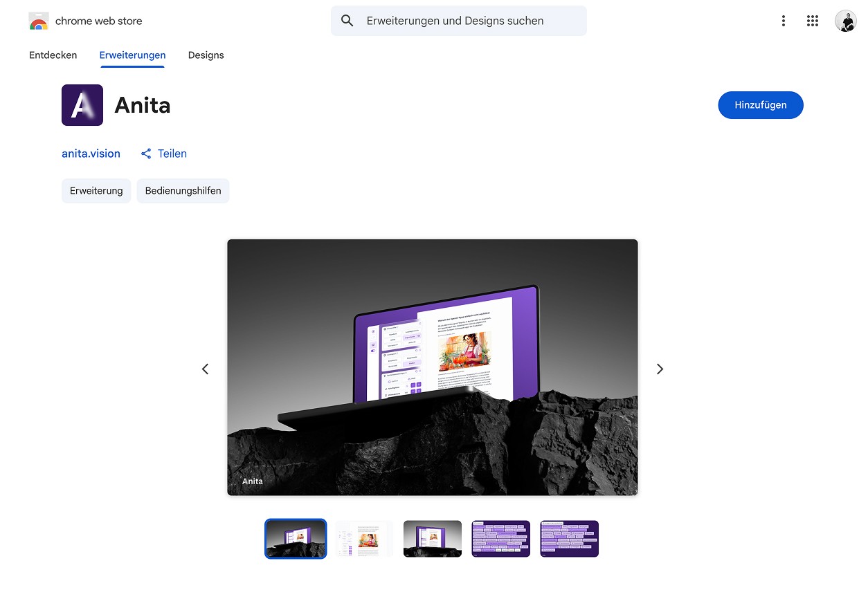Screen dimensions: 868x590
Task: Click the chrome web store title text
Action: pos(99,21)
